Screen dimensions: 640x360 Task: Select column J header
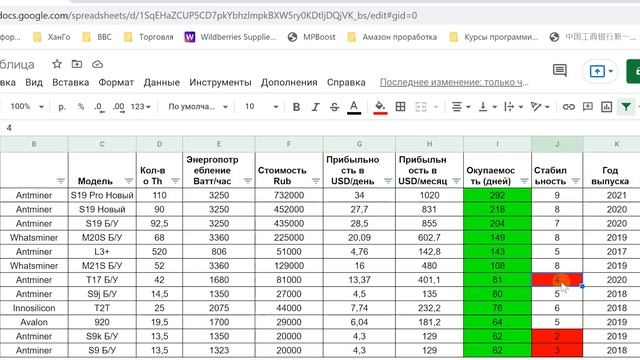tap(557, 144)
